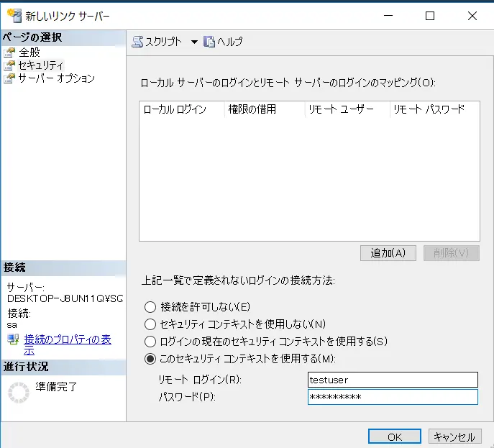Click the 権限の借用 column header
The image size is (494, 448).
click(x=265, y=109)
